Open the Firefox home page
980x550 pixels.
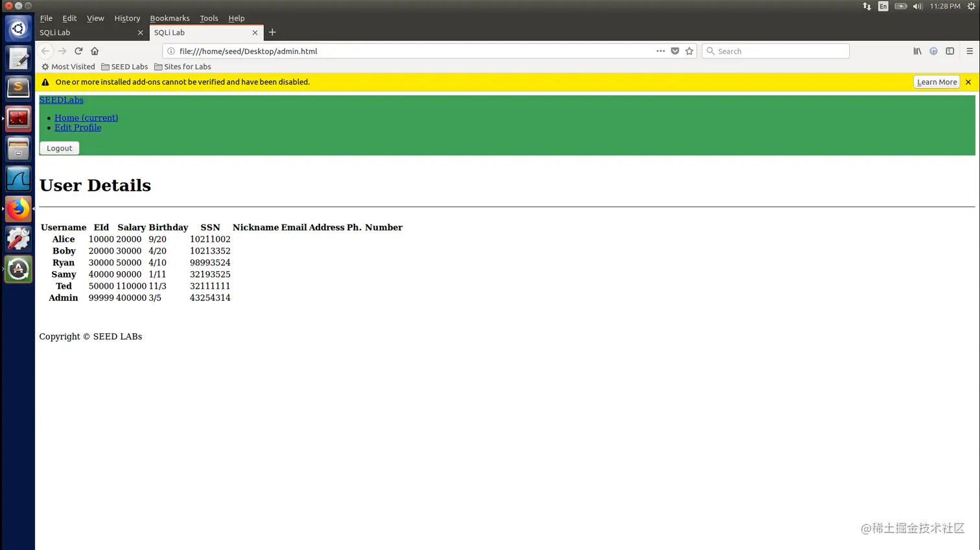(x=95, y=51)
